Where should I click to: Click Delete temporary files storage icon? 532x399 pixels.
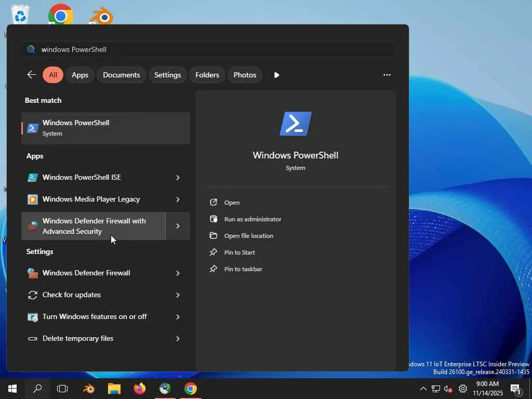click(x=33, y=339)
